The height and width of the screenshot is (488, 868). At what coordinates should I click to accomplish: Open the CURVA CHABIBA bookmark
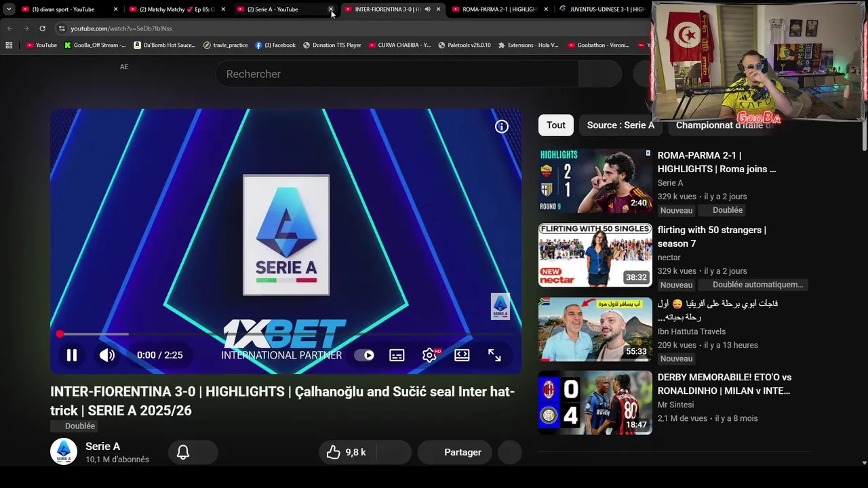coord(399,45)
